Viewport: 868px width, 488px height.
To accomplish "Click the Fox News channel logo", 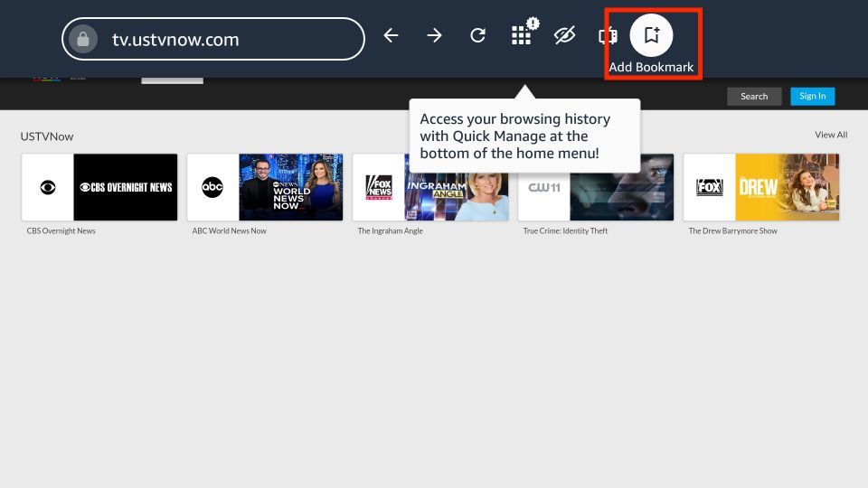I will 379,187.
